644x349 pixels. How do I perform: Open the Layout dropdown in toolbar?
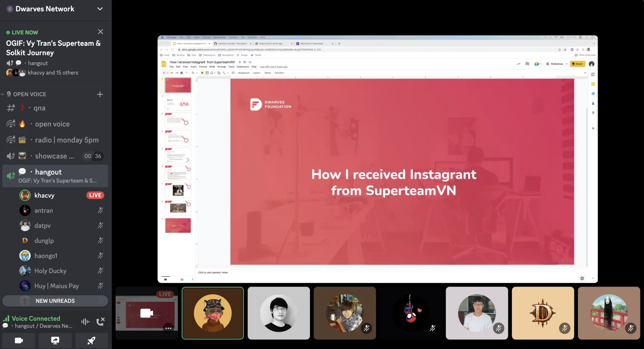click(x=257, y=73)
